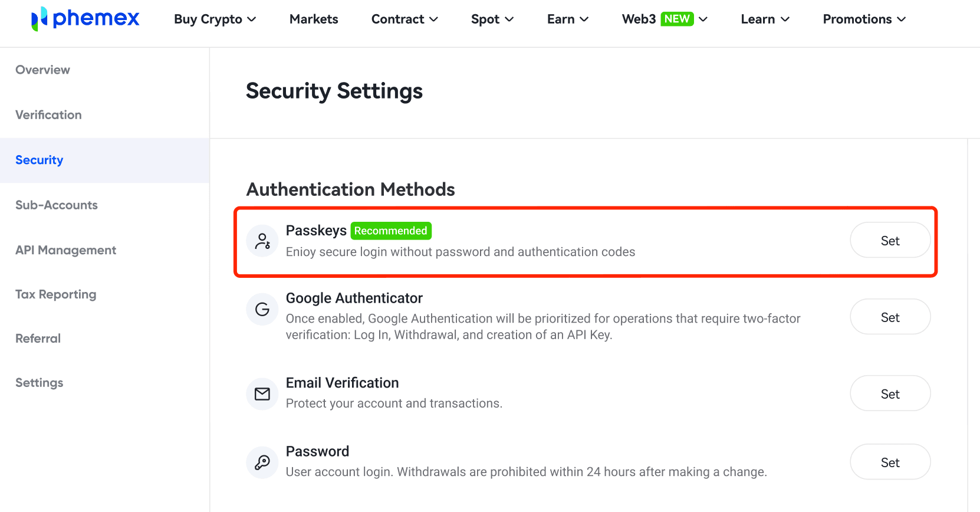Click the green NEW badge beside Web3
980x512 pixels.
click(677, 19)
